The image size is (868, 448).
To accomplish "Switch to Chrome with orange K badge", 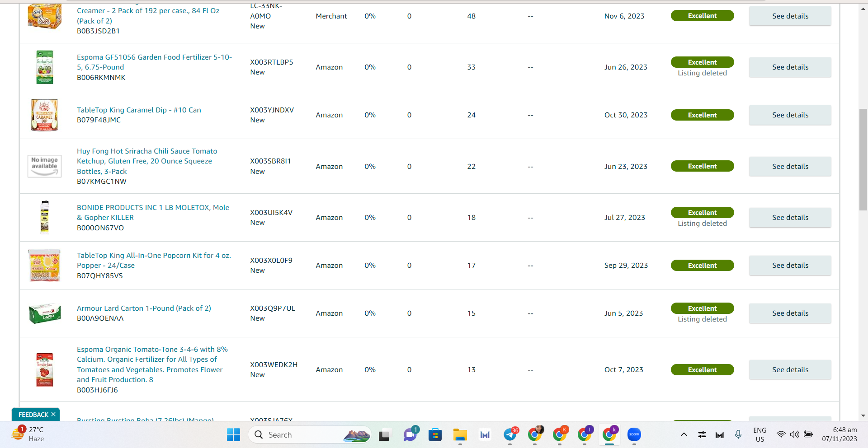I will point(560,435).
